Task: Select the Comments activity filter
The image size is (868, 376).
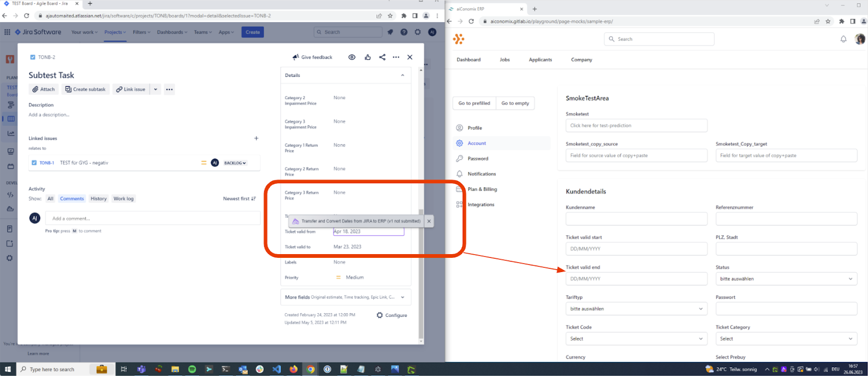Action: coord(72,199)
